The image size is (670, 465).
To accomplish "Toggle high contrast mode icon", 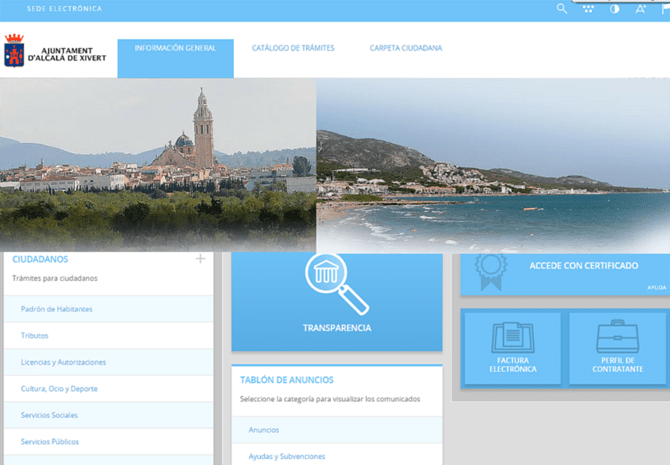I will pyautogui.click(x=614, y=9).
